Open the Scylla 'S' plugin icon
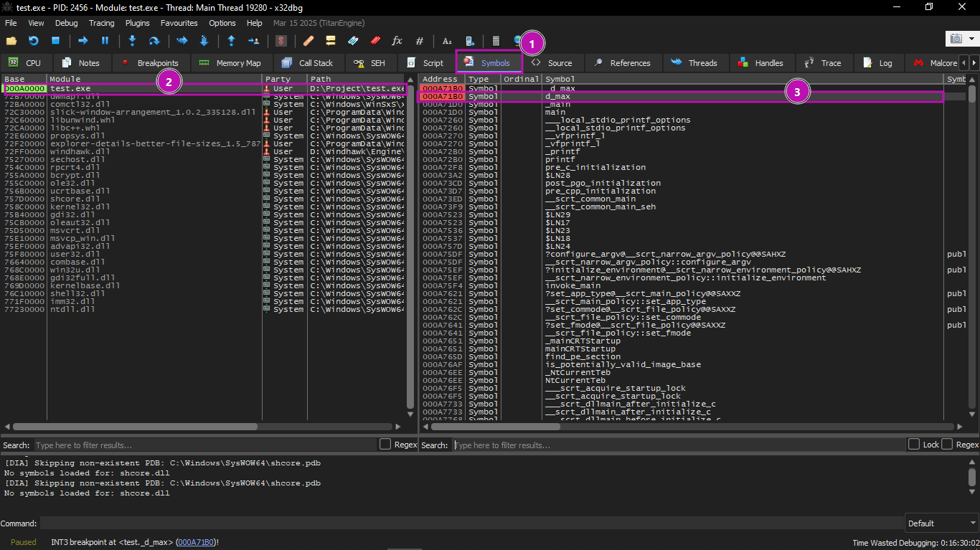Image resolution: width=980 pixels, height=550 pixels. point(281,41)
